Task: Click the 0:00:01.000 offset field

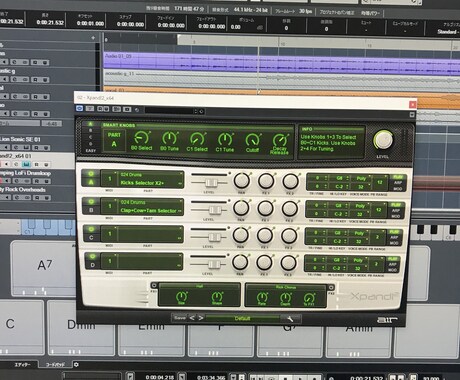Action: pyautogui.click(x=90, y=23)
